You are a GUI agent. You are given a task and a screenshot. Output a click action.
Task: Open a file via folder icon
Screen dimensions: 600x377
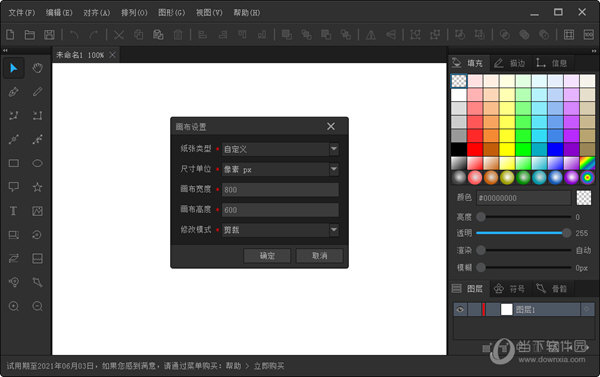[x=29, y=35]
